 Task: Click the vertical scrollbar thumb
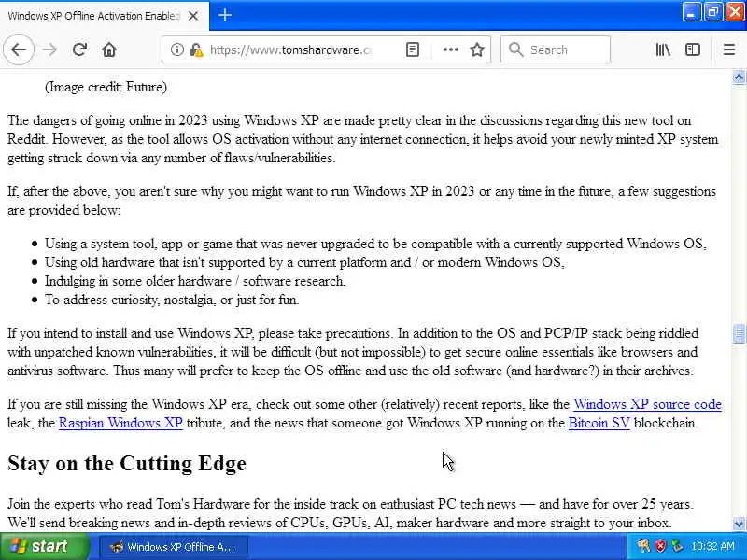(x=739, y=333)
